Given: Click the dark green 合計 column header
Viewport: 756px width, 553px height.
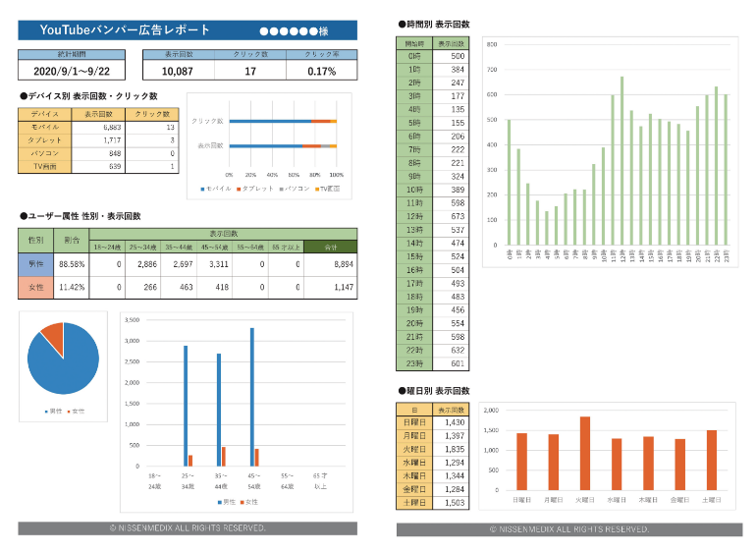Looking at the screenshot, I should pos(330,247).
